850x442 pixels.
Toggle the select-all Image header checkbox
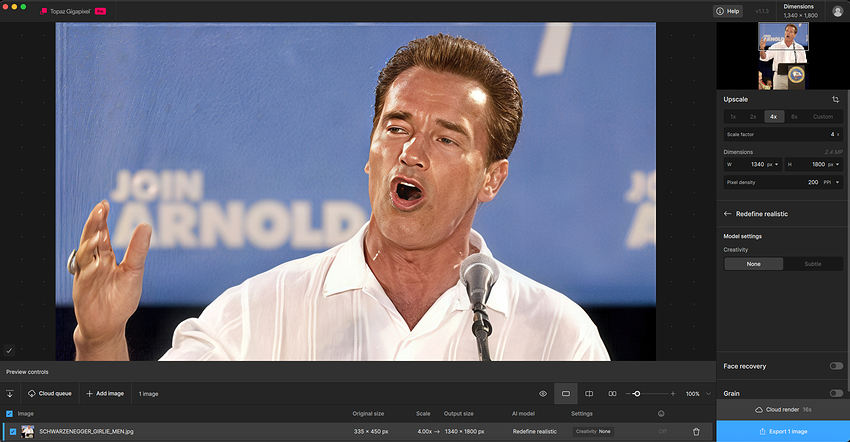tap(9, 414)
